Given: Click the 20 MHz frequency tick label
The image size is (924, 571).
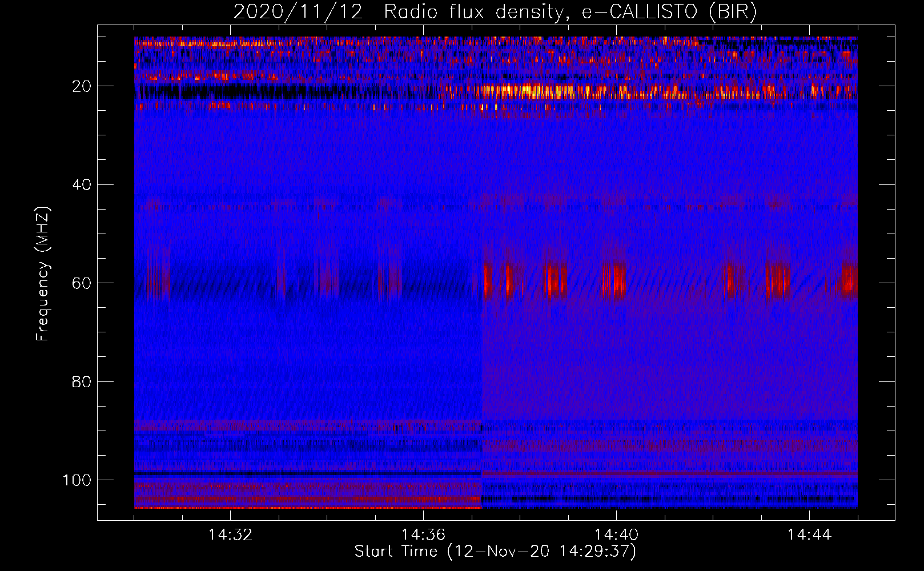Looking at the screenshot, I should 82,86.
